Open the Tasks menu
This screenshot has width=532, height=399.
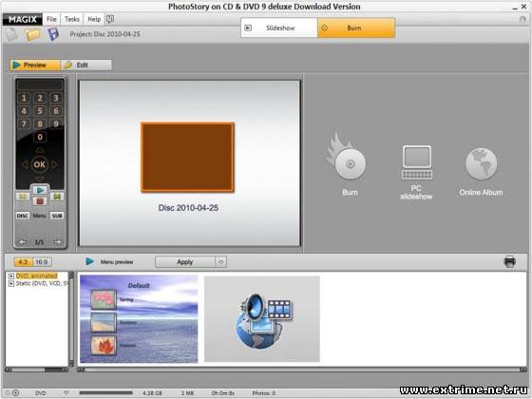[x=72, y=19]
